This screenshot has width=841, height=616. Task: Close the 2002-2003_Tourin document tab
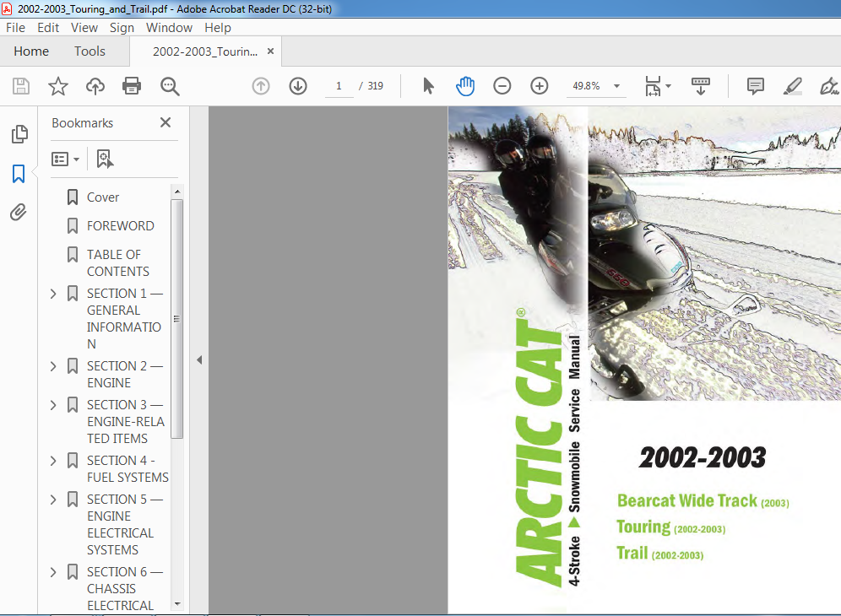pos(270,51)
